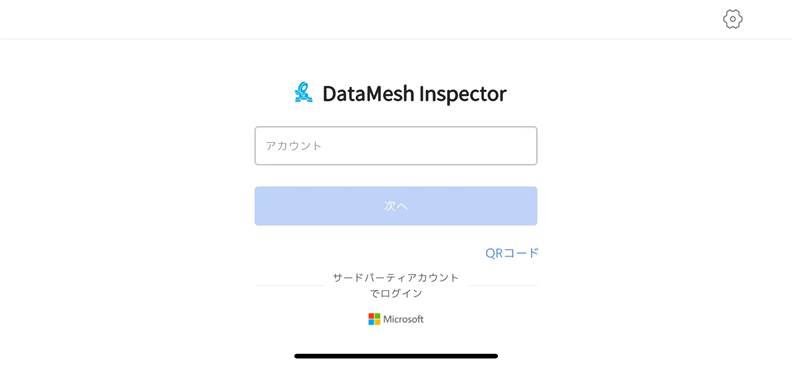Click the word DataMesh in the title
This screenshot has width=792, height=366.
[368, 94]
